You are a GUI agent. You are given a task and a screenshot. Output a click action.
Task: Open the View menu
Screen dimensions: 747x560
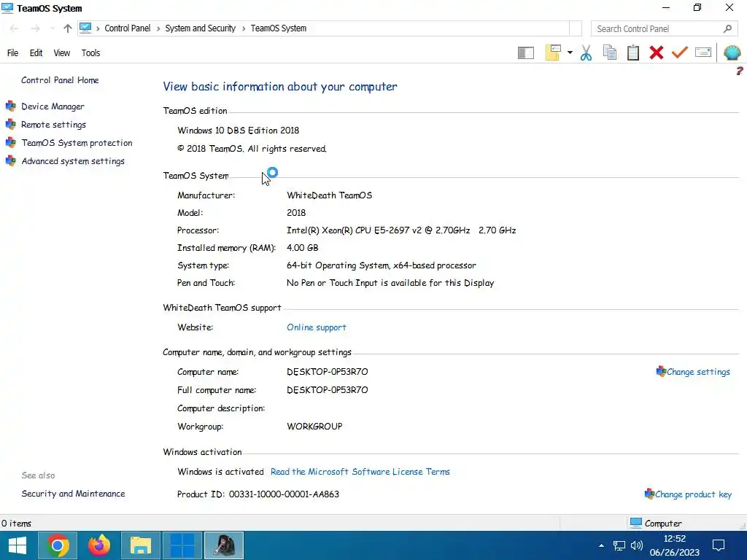[x=61, y=52]
